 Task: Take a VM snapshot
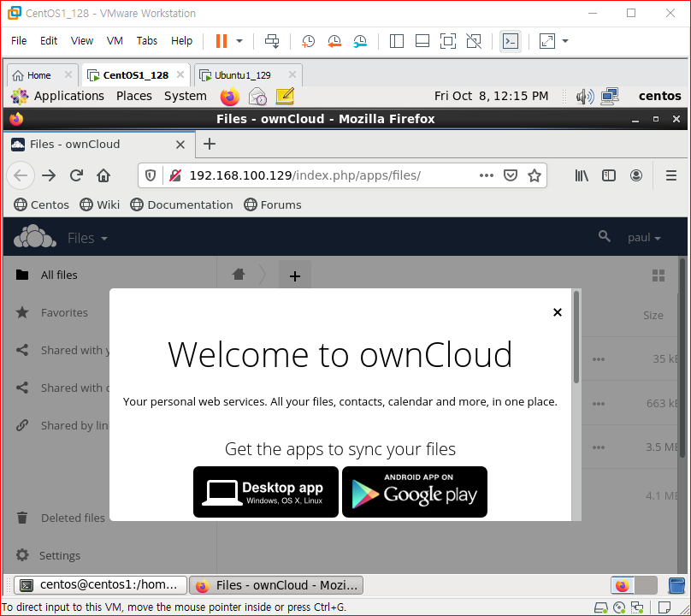(x=308, y=41)
